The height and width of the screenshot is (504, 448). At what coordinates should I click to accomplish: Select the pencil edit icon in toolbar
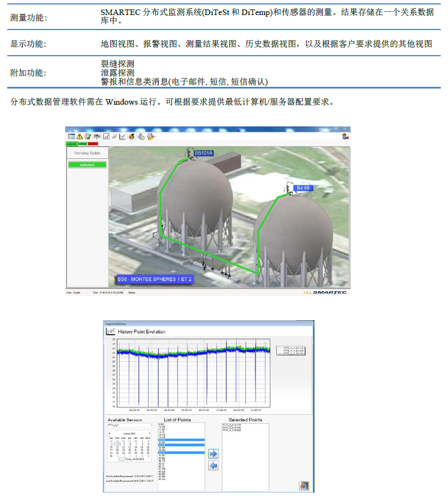115,136
